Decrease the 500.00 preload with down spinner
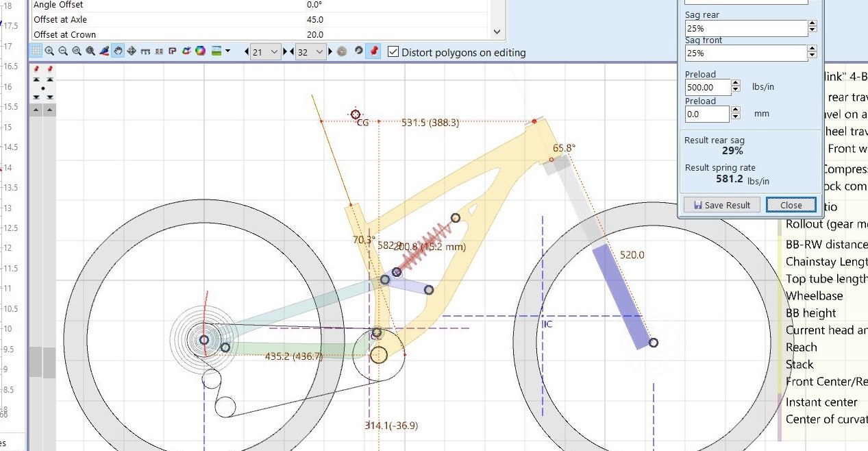 coord(736,90)
